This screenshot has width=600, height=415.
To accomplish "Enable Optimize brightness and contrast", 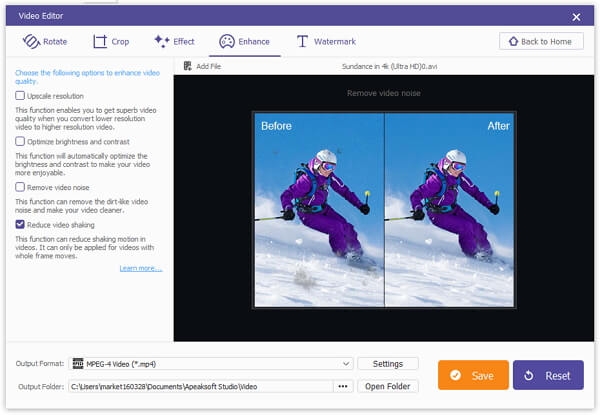I will point(20,142).
